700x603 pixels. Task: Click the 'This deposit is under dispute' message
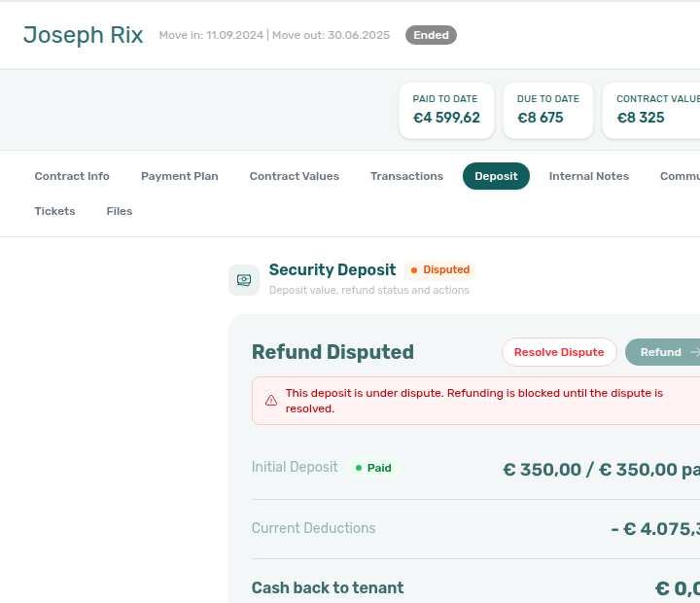click(x=474, y=401)
